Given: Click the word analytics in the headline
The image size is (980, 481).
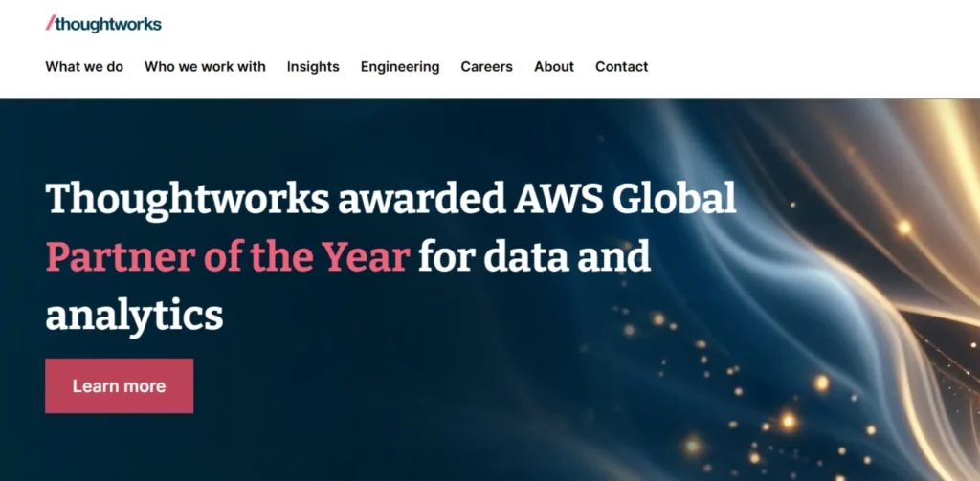Looking at the screenshot, I should coord(134,315).
